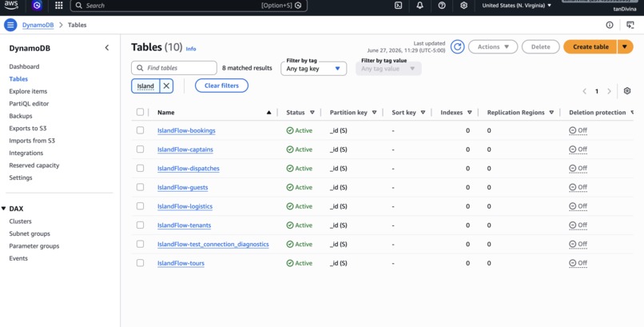Sort by Partition key column arrow

[374, 112]
